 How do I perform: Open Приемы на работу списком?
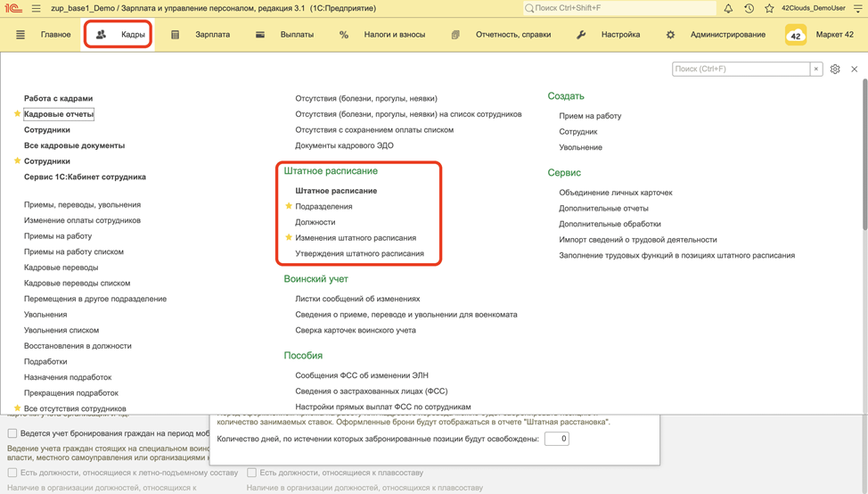tap(74, 251)
